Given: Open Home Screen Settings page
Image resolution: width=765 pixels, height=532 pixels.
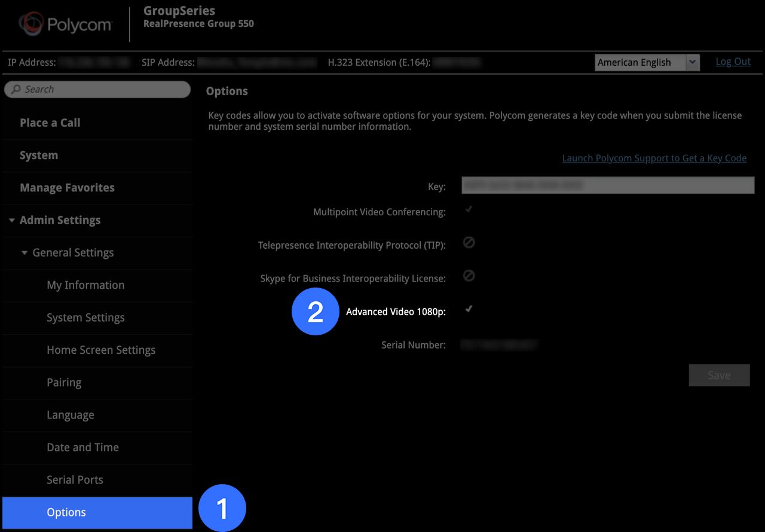Looking at the screenshot, I should coord(101,350).
